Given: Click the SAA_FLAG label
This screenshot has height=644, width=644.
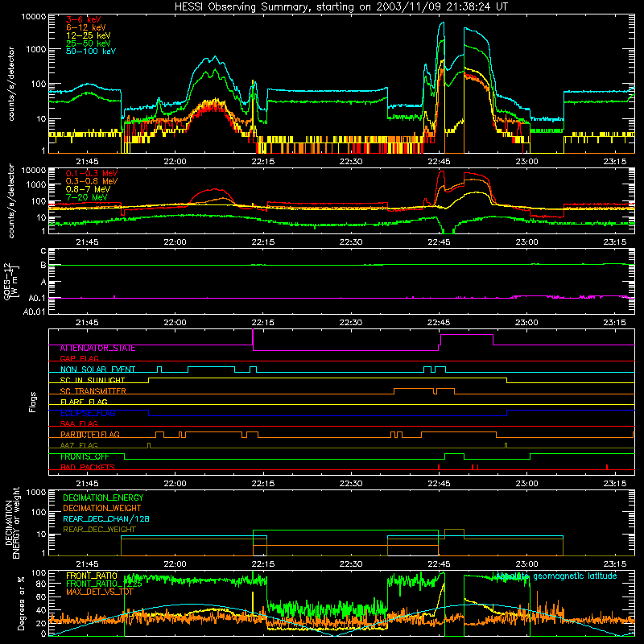Looking at the screenshot, I should pos(79,423).
